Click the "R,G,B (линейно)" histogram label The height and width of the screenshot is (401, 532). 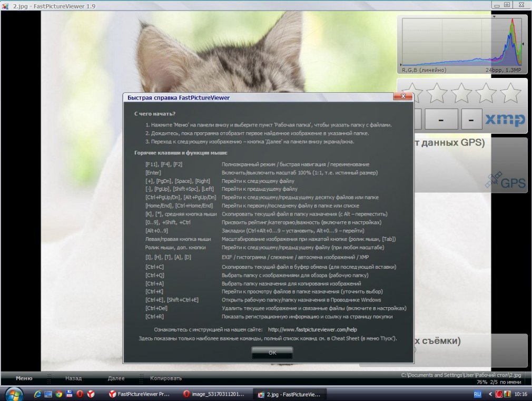(x=424, y=70)
